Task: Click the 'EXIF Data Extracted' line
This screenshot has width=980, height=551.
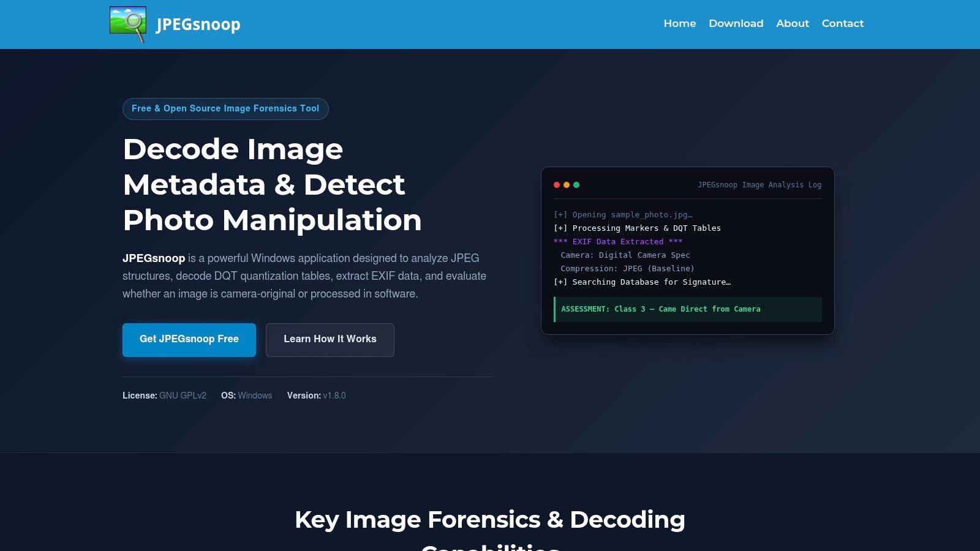Action: [x=618, y=242]
